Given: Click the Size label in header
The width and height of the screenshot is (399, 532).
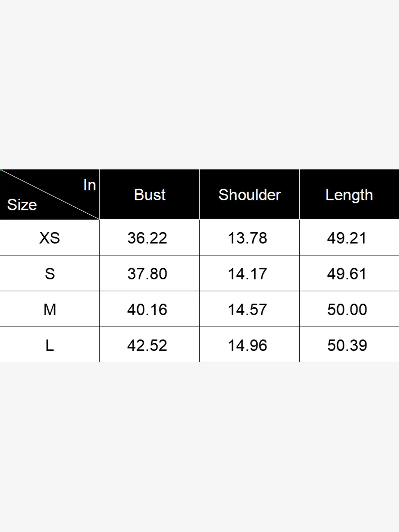Looking at the screenshot, I should point(22,205).
